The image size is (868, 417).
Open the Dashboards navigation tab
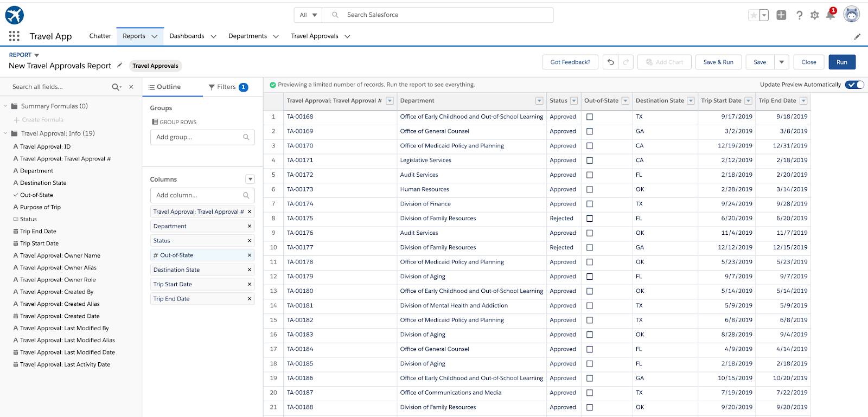[x=187, y=36]
